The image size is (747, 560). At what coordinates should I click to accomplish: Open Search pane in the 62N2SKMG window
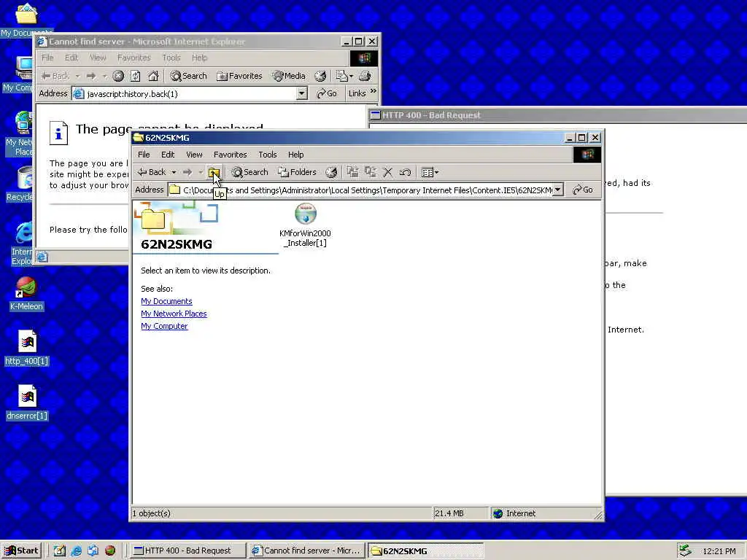[249, 172]
